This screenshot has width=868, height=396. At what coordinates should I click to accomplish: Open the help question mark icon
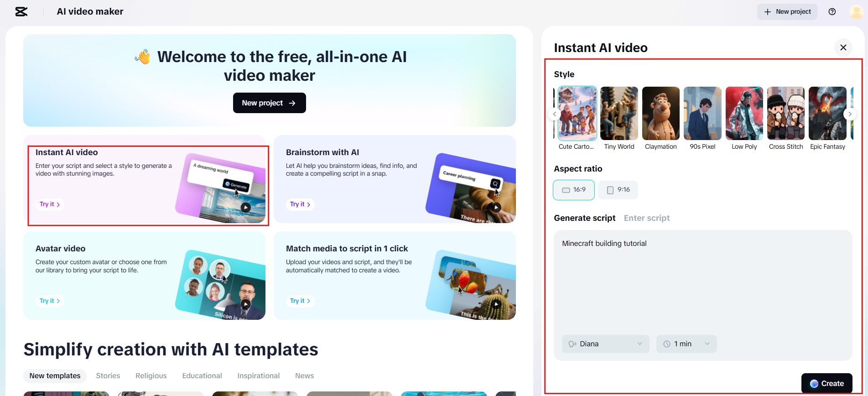832,12
